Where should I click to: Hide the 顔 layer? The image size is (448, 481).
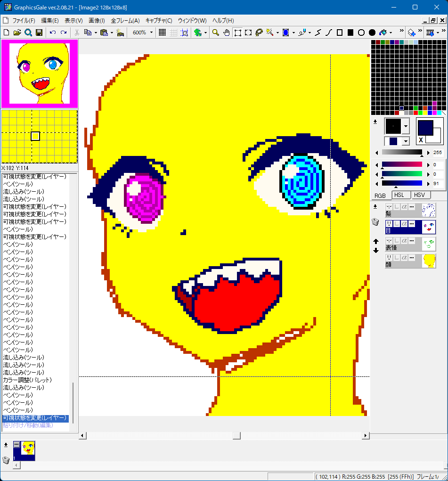(389, 258)
